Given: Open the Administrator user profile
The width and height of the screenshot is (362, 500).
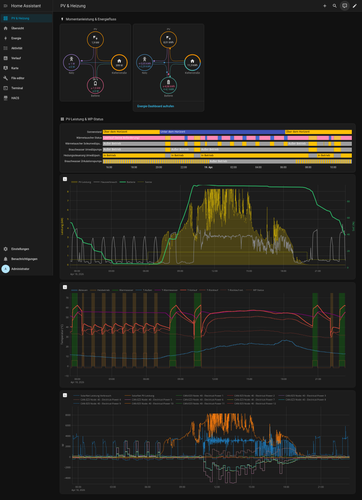Looking at the screenshot, I should [x=26, y=269].
